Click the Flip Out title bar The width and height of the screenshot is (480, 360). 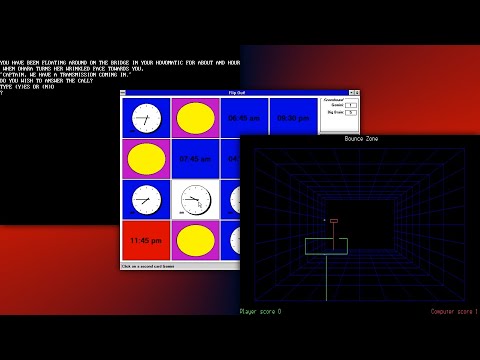coord(237,93)
